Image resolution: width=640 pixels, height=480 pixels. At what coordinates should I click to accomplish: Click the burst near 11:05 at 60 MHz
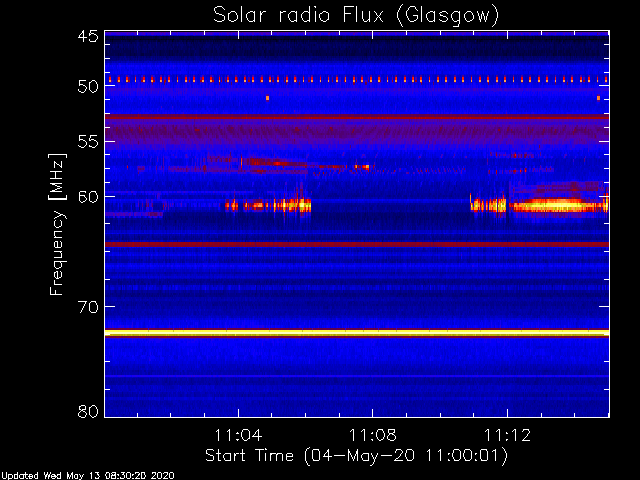coord(268,205)
